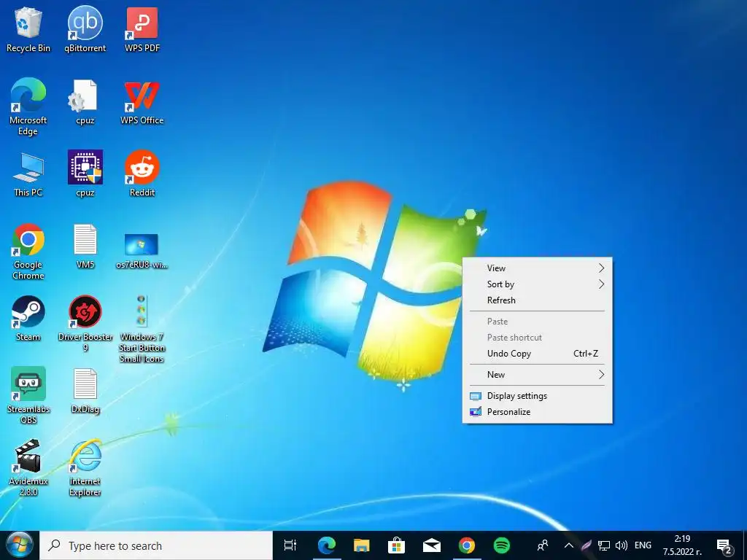Image resolution: width=747 pixels, height=560 pixels.
Task: Open the volume control tray icon
Action: click(x=622, y=545)
